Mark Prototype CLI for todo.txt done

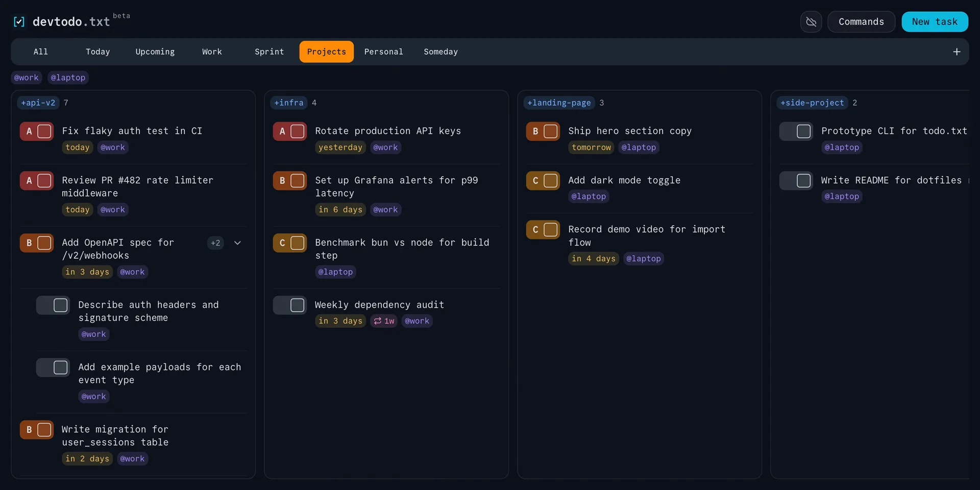[x=804, y=131]
